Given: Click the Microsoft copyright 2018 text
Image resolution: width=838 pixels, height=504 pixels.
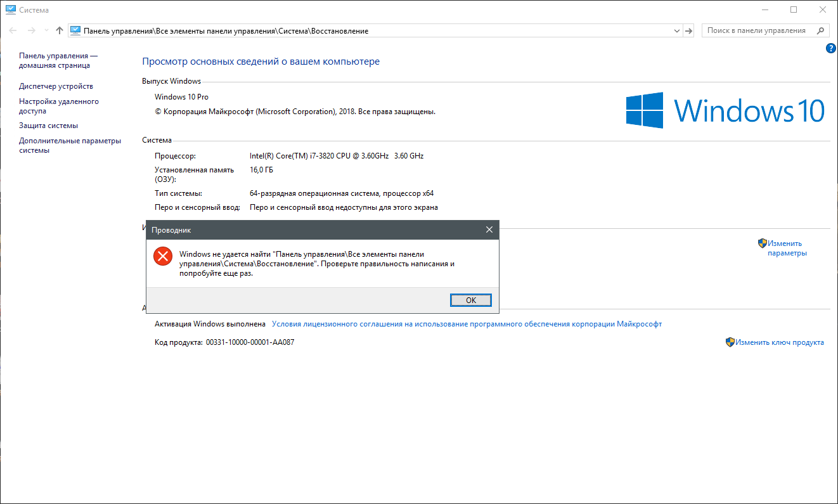Looking at the screenshot, I should coord(295,112).
